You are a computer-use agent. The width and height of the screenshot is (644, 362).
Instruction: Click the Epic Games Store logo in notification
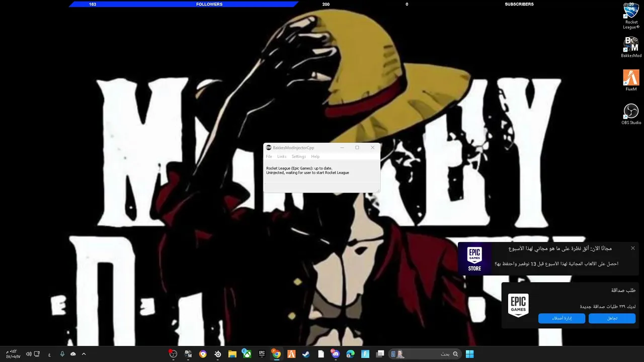(474, 259)
